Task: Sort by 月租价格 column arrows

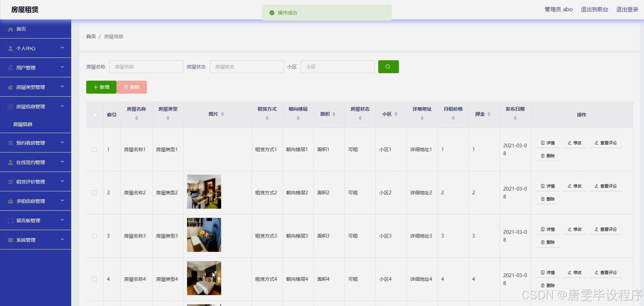Action: 453,118
